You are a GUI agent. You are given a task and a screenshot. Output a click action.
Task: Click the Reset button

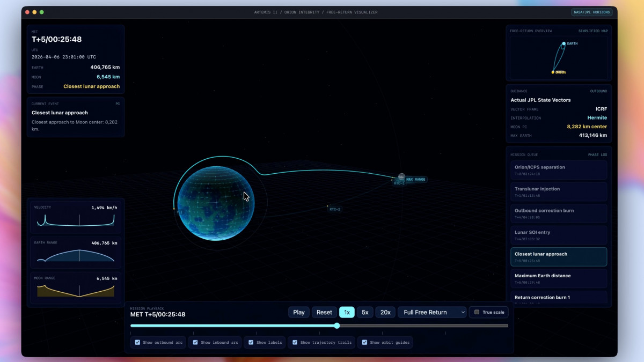tap(324, 312)
